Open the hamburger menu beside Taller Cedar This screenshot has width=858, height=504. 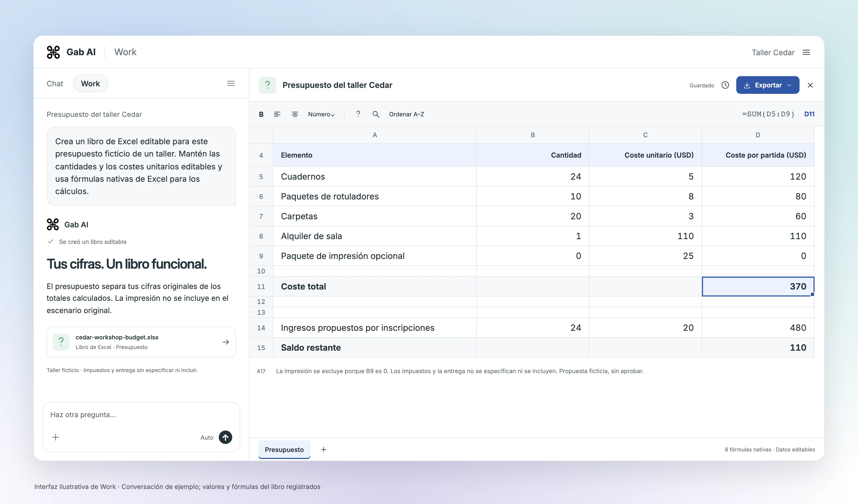(806, 53)
